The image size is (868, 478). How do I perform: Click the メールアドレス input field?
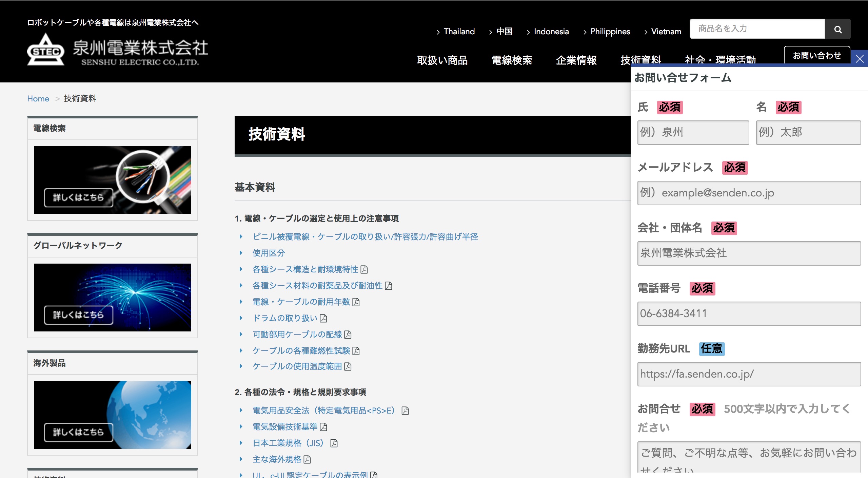point(749,193)
